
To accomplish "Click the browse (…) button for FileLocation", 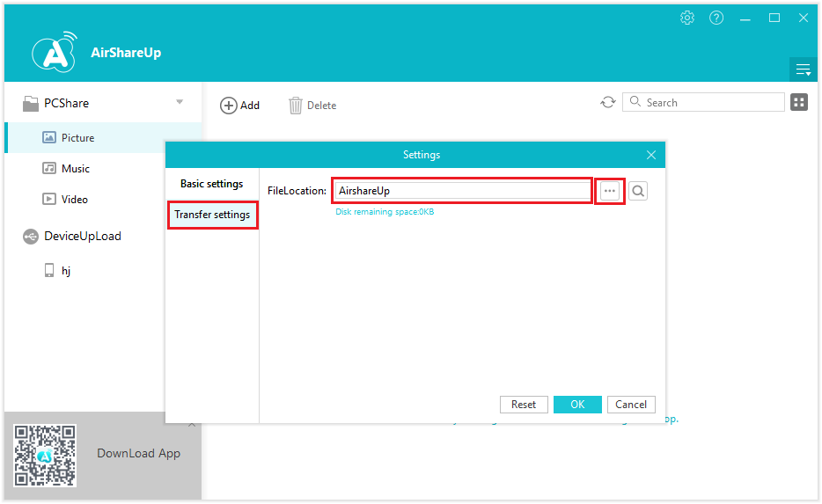I will click(x=609, y=191).
